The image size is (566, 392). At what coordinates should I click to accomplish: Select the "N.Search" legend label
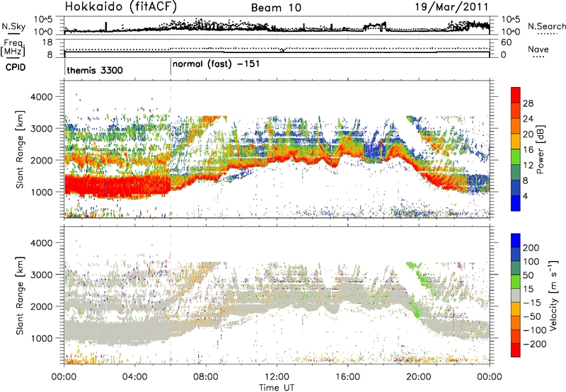[x=546, y=26]
